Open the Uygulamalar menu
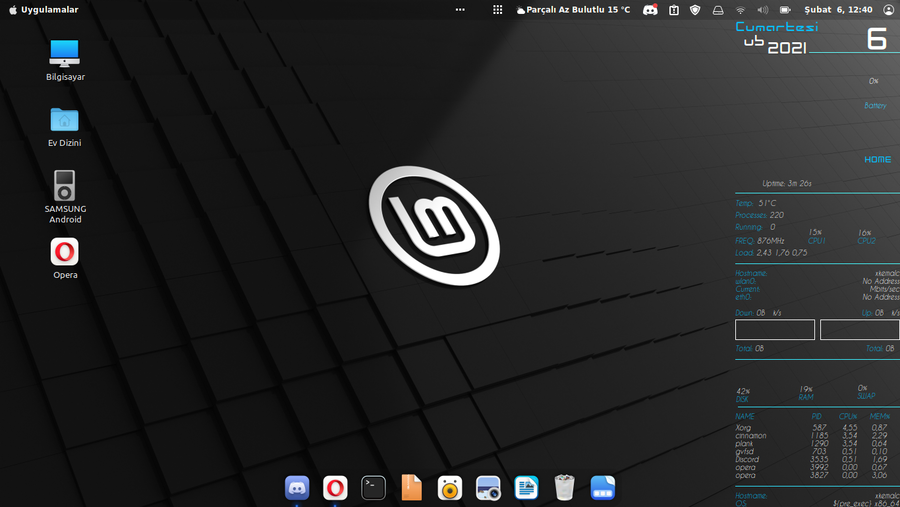The image size is (900, 507). pyautogui.click(x=44, y=9)
